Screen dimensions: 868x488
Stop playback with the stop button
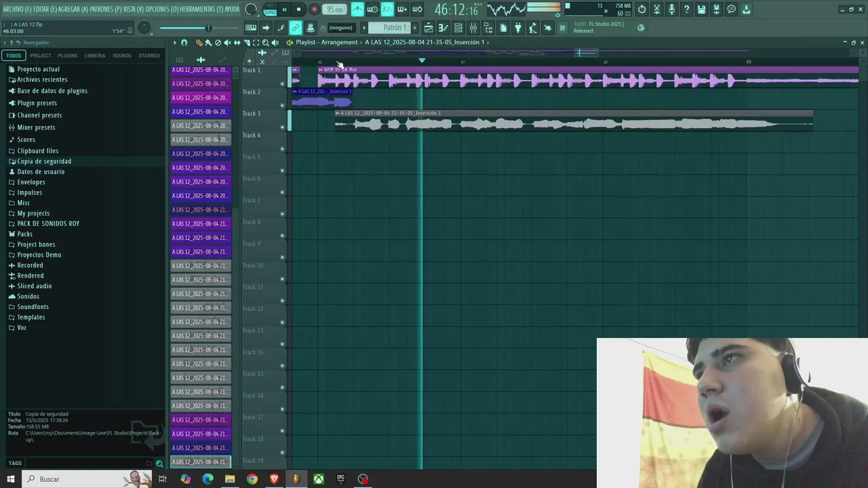pyautogui.click(x=298, y=9)
